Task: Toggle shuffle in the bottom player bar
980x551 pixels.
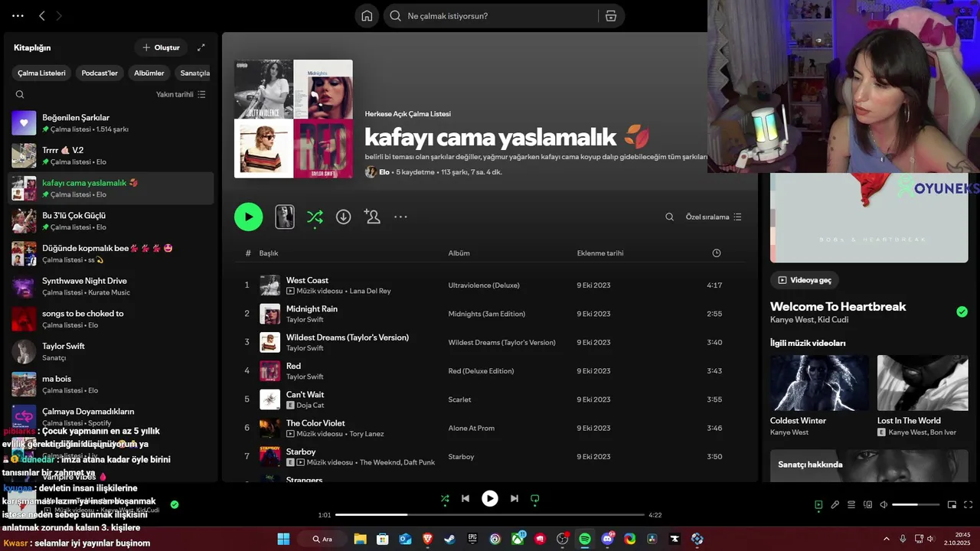Action: (x=445, y=498)
